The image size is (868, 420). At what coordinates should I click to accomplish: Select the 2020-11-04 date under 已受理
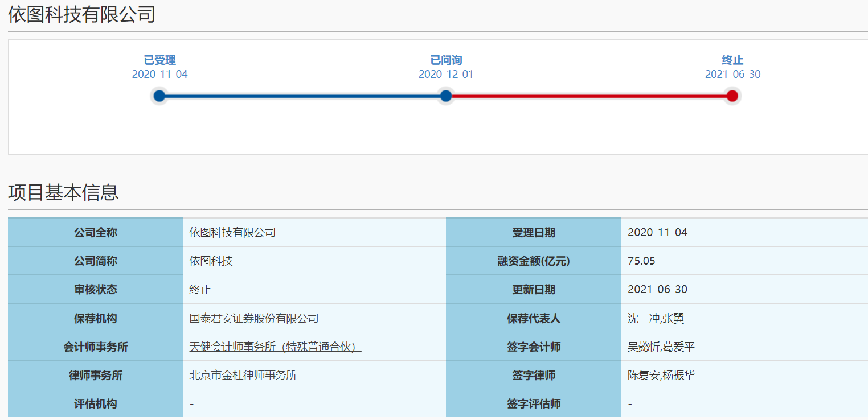(159, 75)
